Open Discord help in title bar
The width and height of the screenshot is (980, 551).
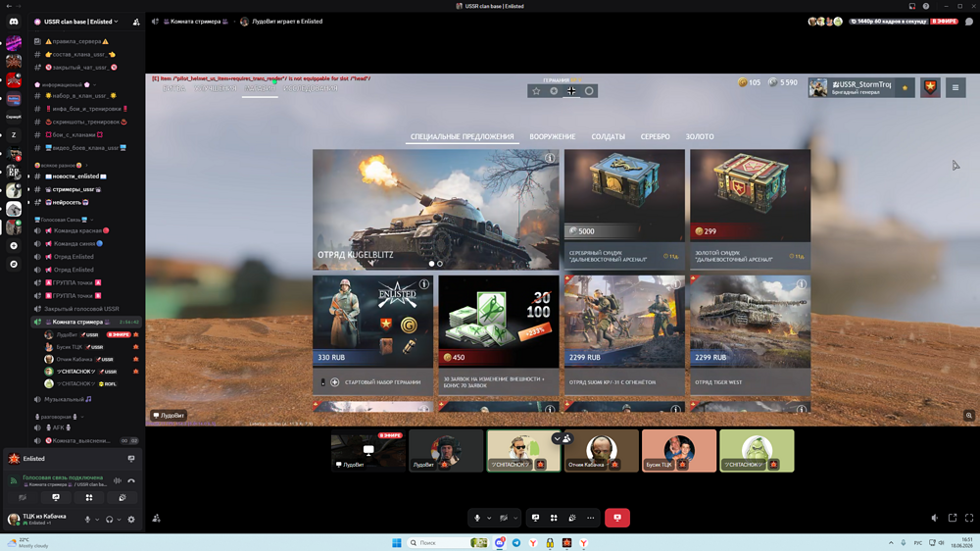(x=926, y=6)
